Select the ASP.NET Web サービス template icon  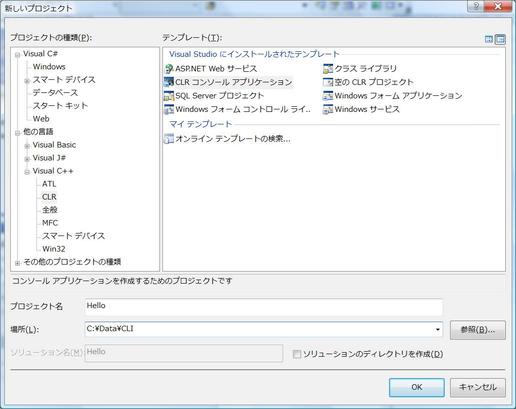point(169,69)
